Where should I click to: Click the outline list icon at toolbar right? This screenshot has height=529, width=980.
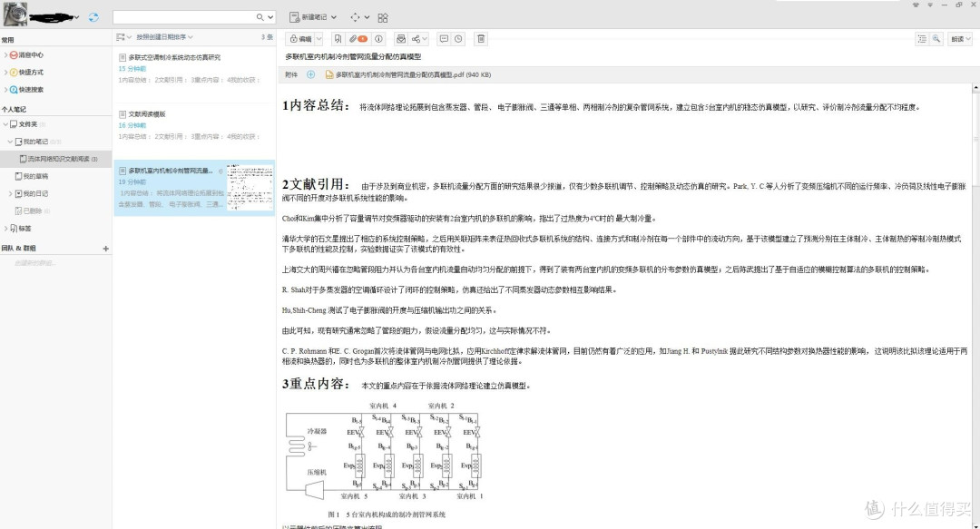point(922,39)
